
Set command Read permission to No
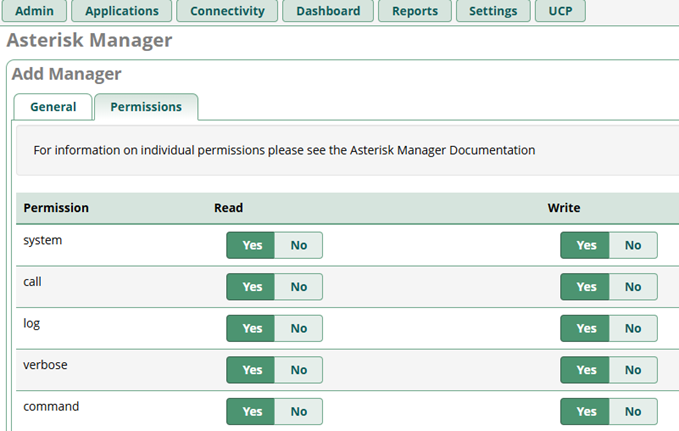pyautogui.click(x=299, y=412)
